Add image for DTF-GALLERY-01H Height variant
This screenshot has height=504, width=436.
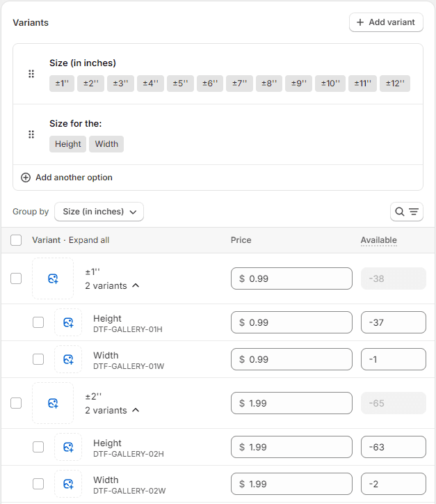tap(68, 322)
